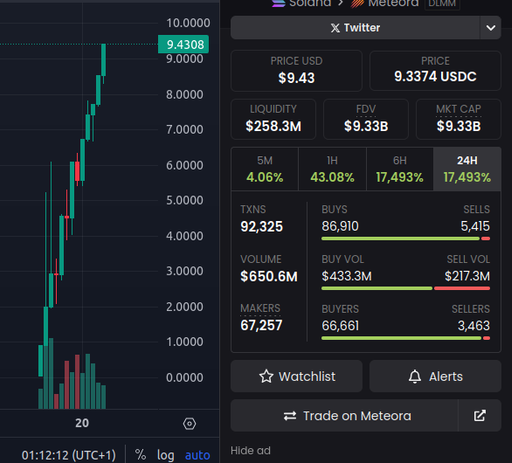Toggle percent scale on chart
This screenshot has width=512, height=463.
coord(140,455)
